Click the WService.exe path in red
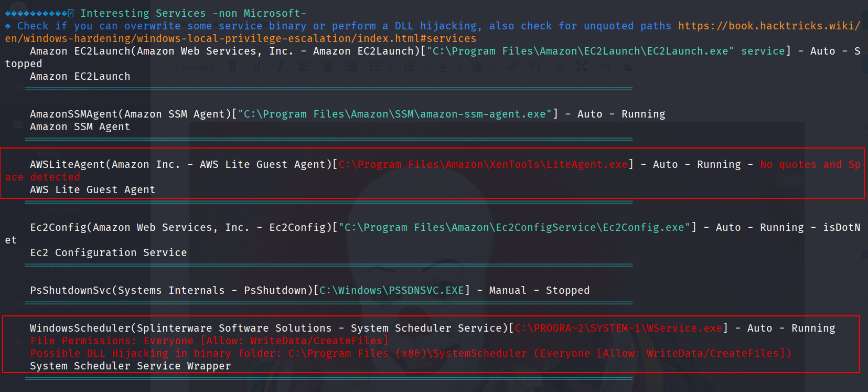This screenshot has height=392, width=868. click(x=619, y=329)
